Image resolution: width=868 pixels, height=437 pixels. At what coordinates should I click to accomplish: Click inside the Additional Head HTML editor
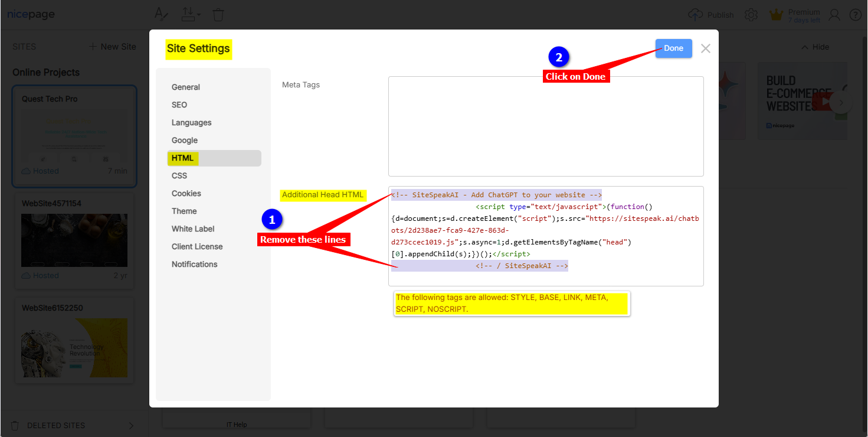point(546,236)
